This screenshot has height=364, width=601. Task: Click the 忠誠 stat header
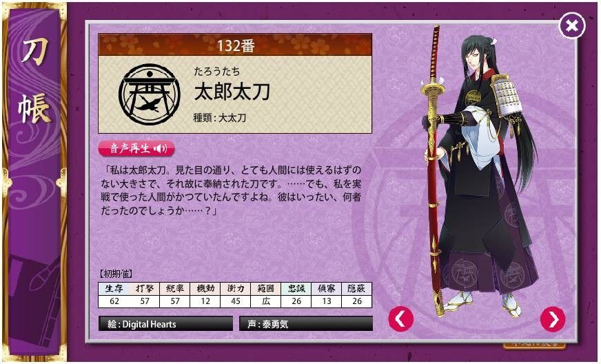[x=296, y=288]
